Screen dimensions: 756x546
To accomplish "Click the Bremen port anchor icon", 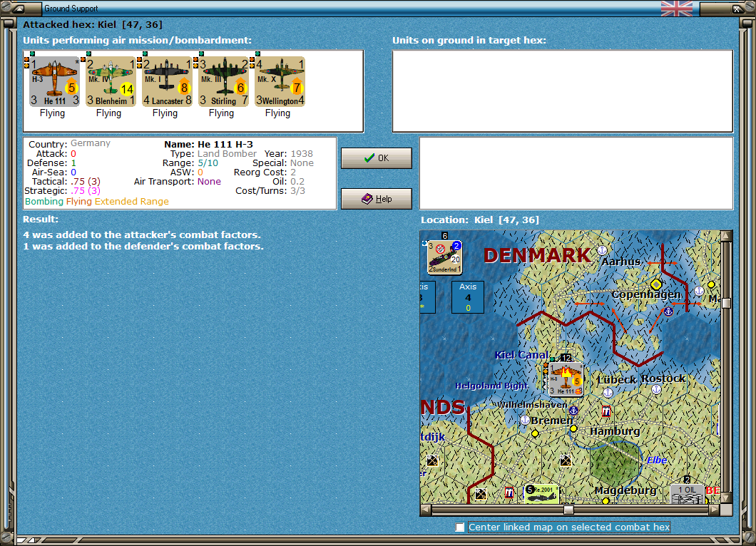I will 525,420.
